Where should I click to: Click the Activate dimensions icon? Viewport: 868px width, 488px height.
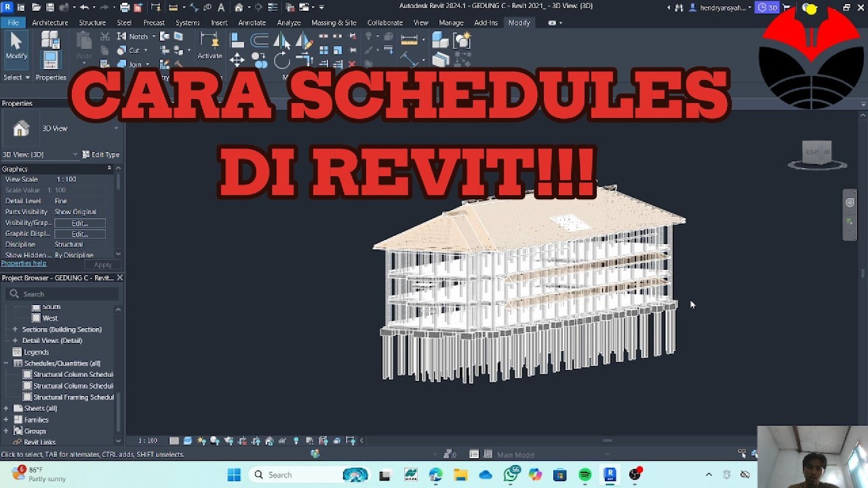[x=210, y=46]
